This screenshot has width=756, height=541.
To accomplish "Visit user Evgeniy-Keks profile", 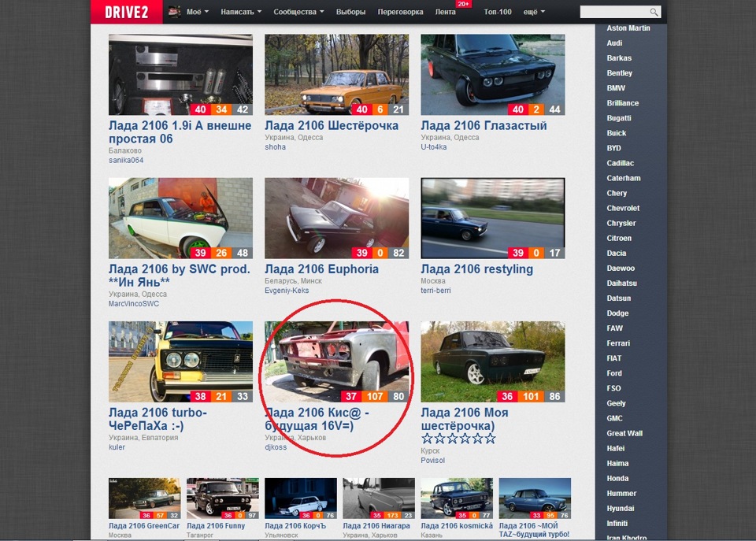I will click(287, 291).
